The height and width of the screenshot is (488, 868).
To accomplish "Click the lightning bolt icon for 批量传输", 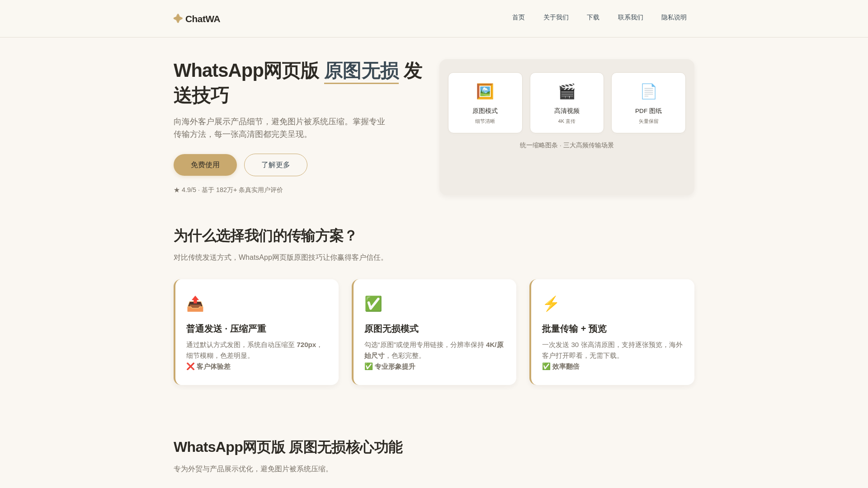I will coord(551,304).
